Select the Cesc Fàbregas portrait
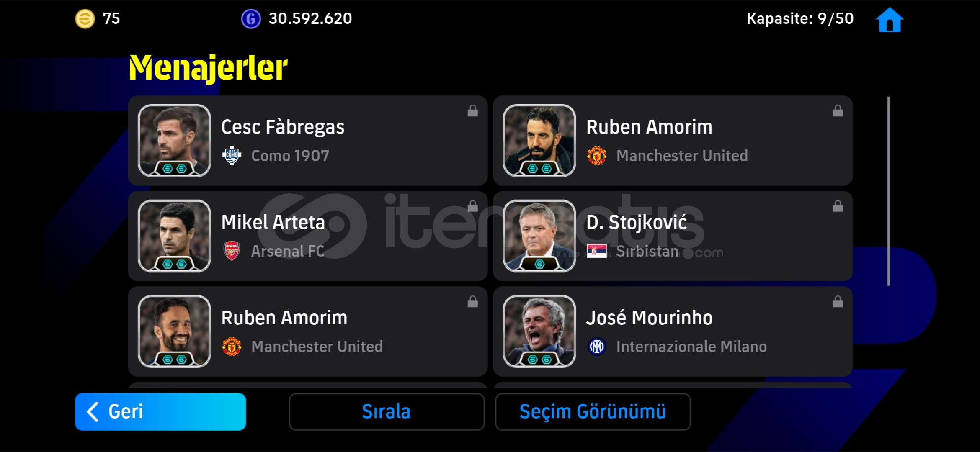 (x=174, y=141)
